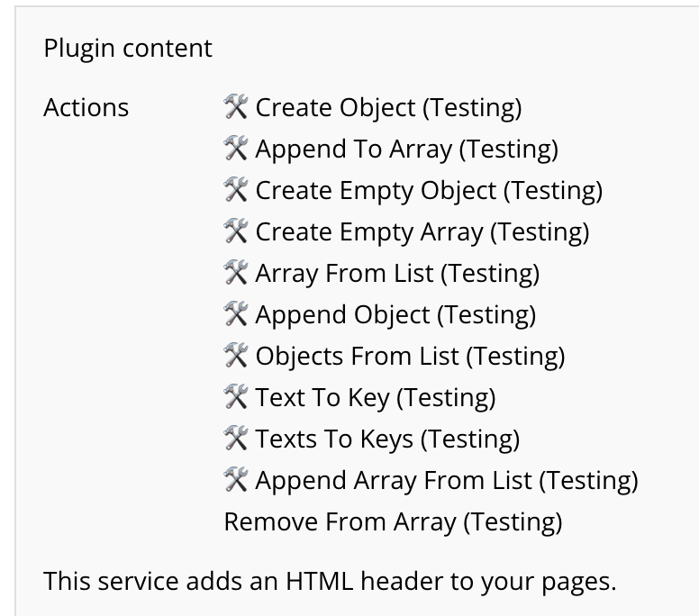Viewport: 699px width, 616px height.
Task: Click the tools icon beside Append Array From List
Action: (x=235, y=480)
